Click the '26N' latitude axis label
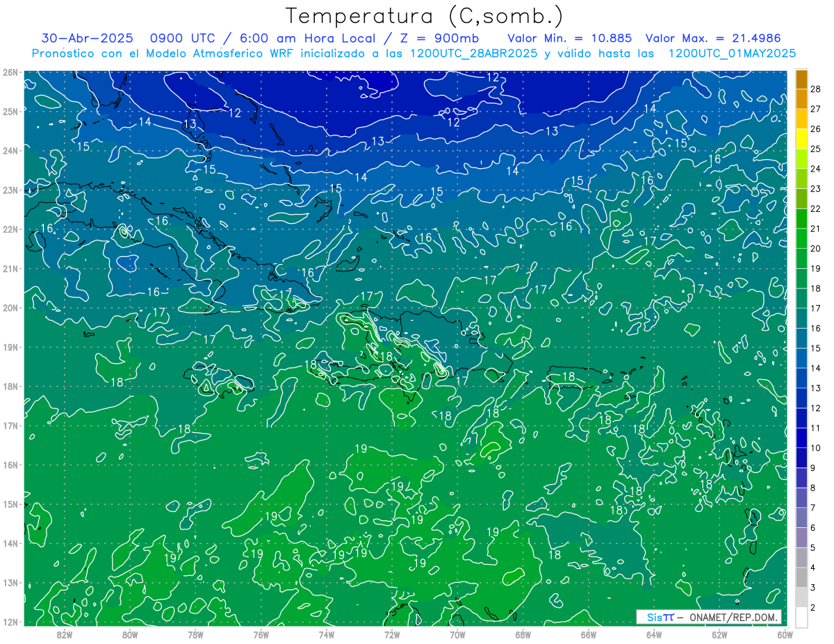834x644 pixels. pyautogui.click(x=10, y=72)
